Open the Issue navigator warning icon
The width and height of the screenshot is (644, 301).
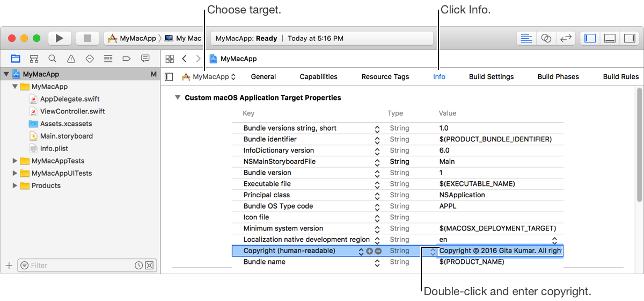71,59
